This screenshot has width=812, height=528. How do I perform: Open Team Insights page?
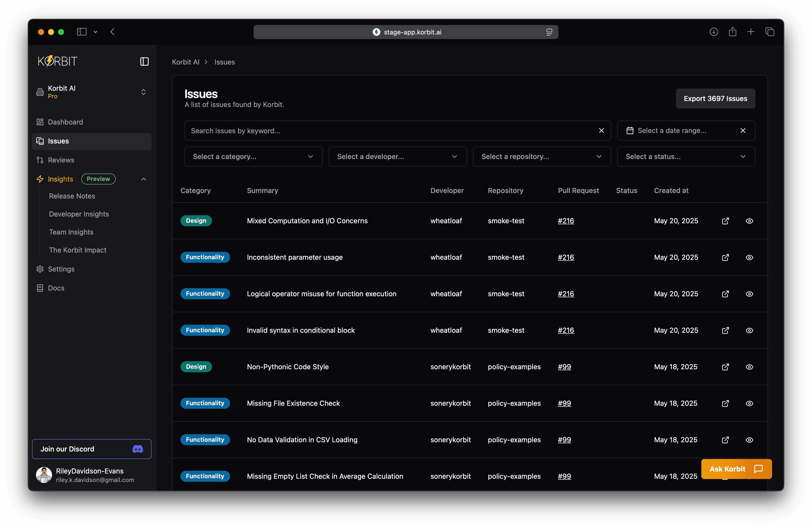(x=71, y=232)
